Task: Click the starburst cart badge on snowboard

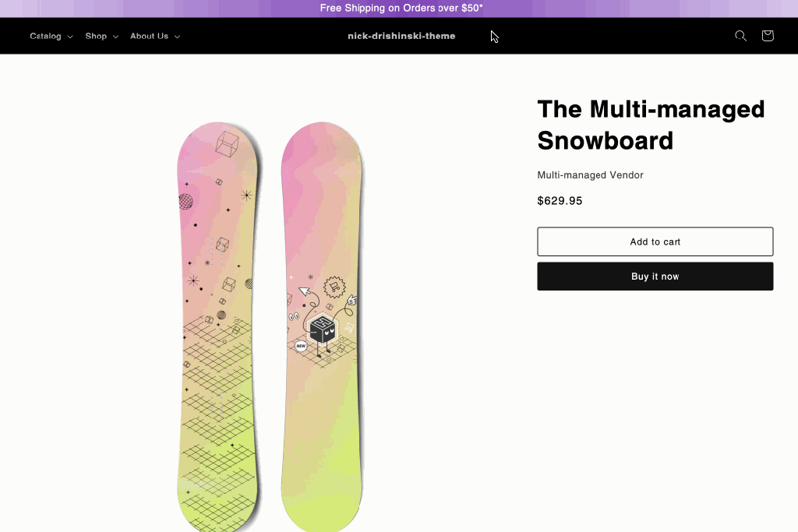Action: pyautogui.click(x=334, y=287)
